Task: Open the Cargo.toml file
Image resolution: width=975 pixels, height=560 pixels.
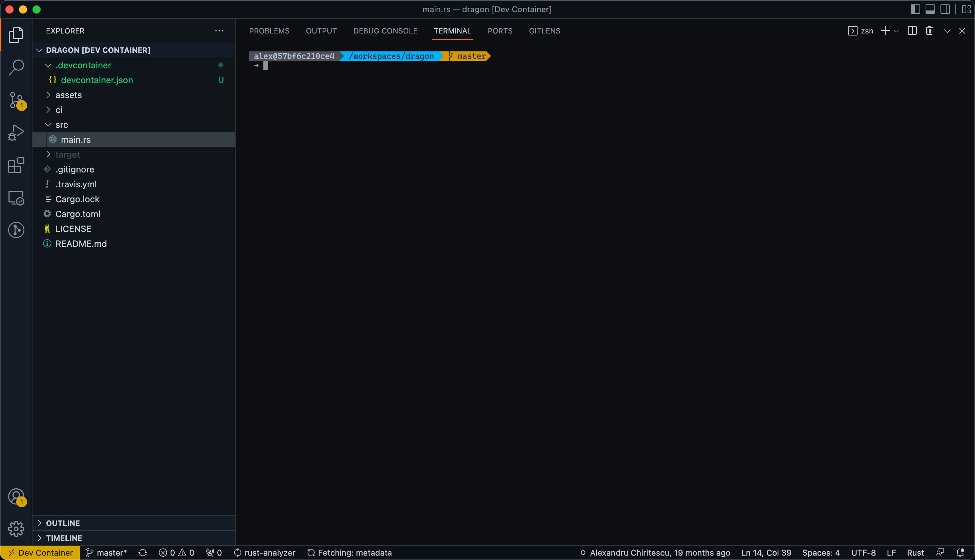Action: tap(78, 214)
